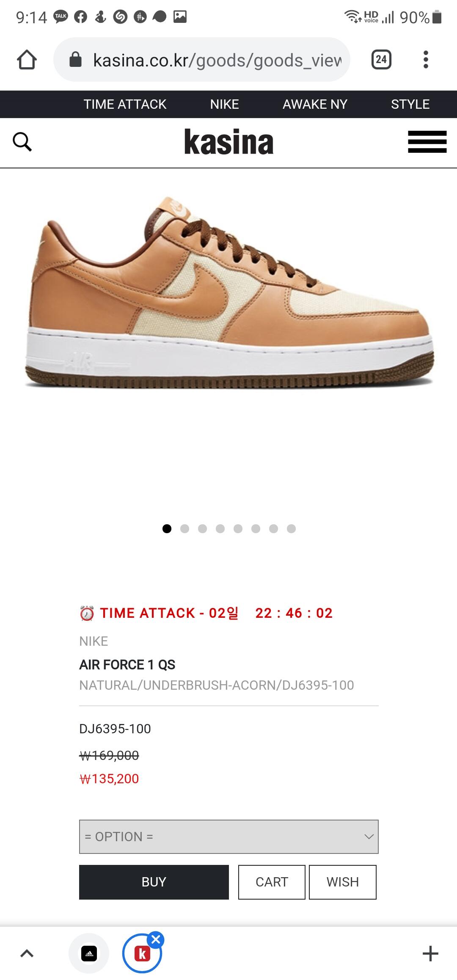This screenshot has width=457, height=980.
Task: Tap the kasina search magnifier icon
Action: (22, 142)
